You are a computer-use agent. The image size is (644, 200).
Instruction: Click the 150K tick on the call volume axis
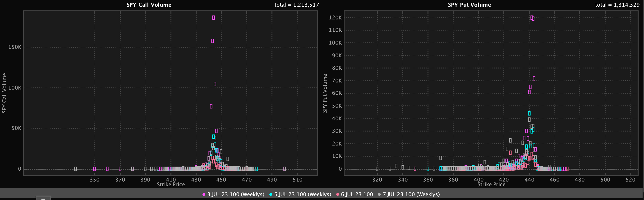coord(15,47)
